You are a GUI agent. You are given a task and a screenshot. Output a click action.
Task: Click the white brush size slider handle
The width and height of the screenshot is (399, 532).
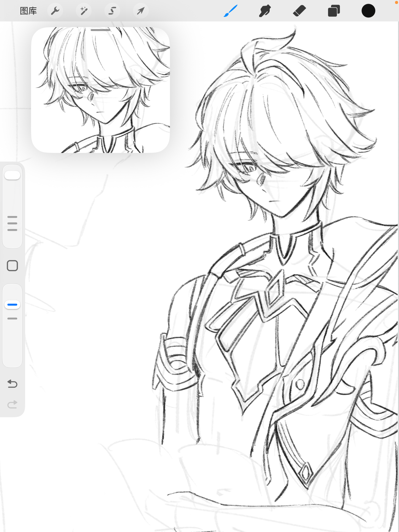(12, 175)
